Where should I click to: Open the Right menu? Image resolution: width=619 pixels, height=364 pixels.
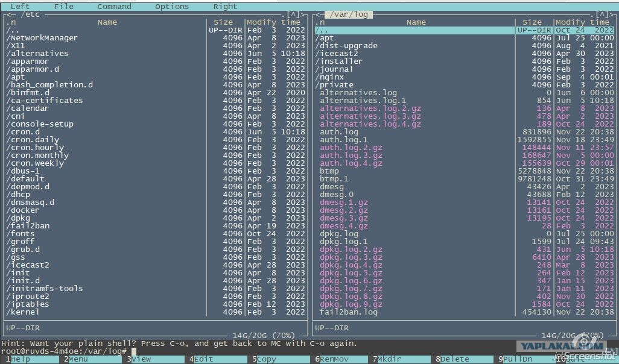[225, 6]
